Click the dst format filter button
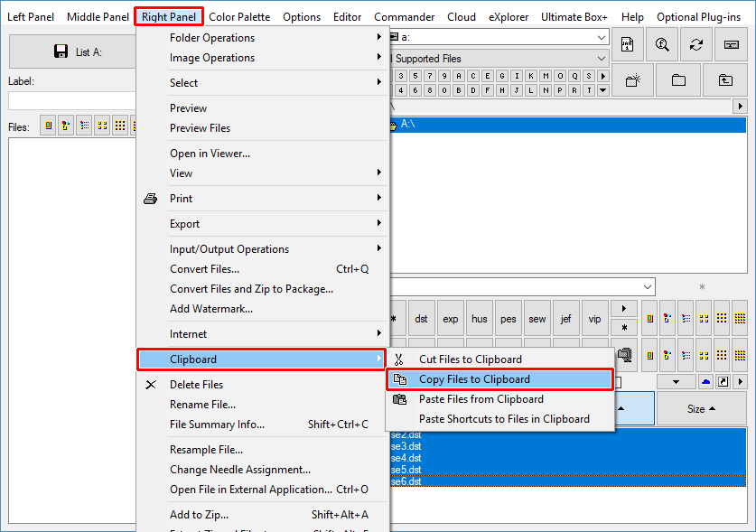The image size is (756, 532). pos(422,318)
